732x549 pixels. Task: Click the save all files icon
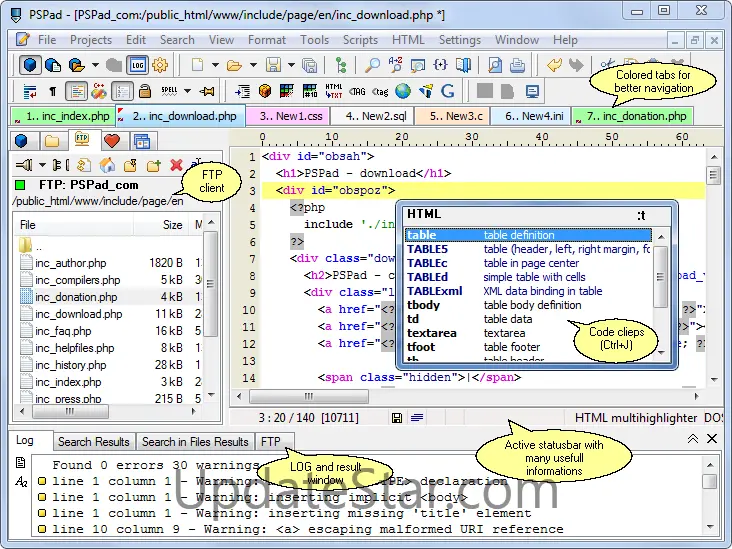309,65
